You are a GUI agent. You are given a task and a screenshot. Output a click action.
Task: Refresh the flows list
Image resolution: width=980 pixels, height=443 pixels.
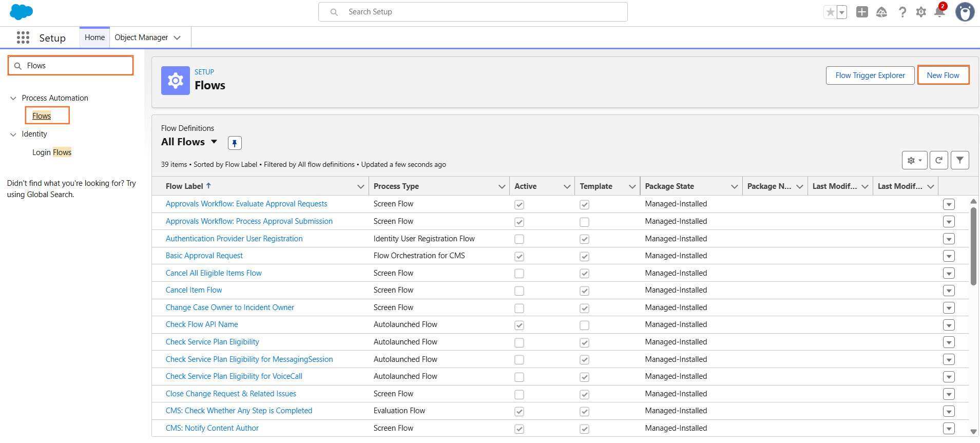(x=938, y=160)
